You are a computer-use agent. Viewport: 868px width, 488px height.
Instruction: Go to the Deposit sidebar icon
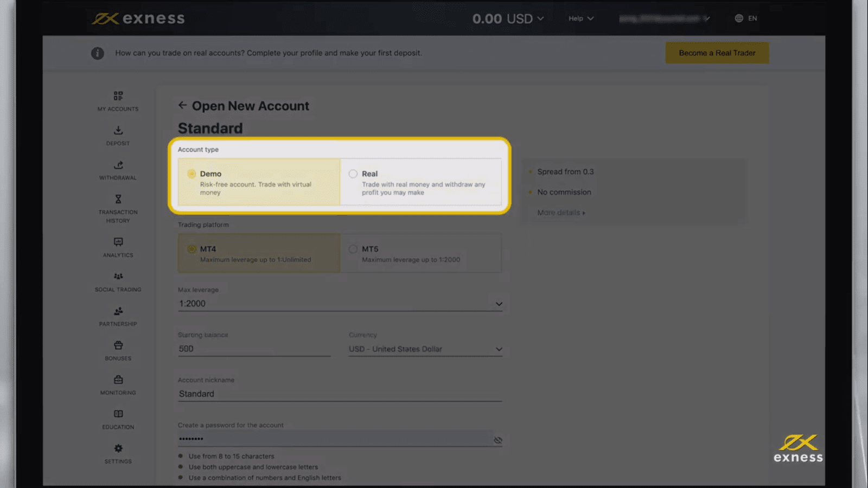coord(118,131)
